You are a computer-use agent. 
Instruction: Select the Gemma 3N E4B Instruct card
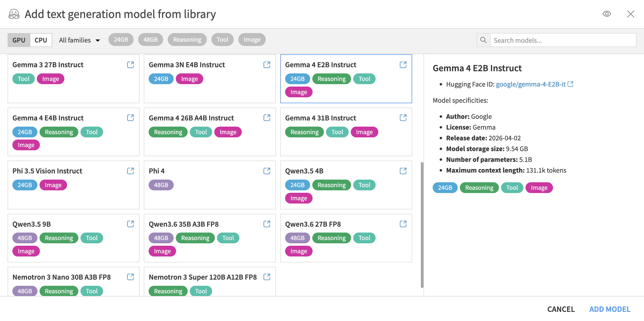point(210,79)
